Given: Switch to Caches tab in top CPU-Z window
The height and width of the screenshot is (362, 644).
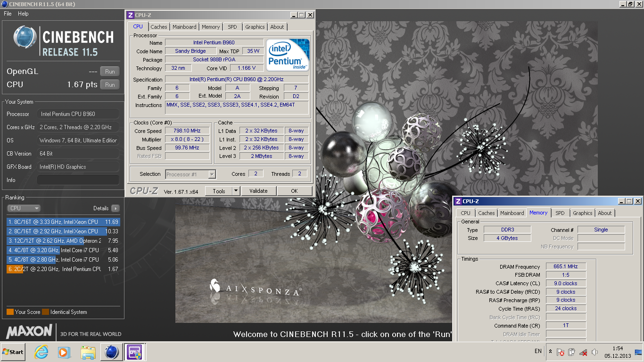Looking at the screenshot, I should tap(159, 27).
